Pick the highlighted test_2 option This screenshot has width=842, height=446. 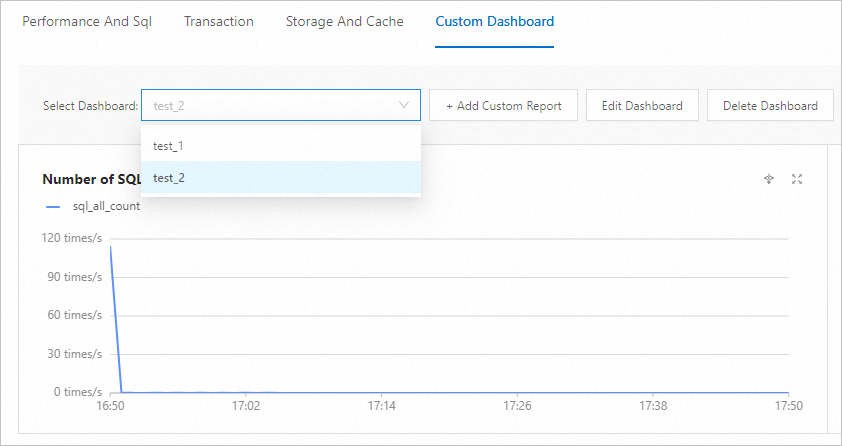tap(169, 178)
